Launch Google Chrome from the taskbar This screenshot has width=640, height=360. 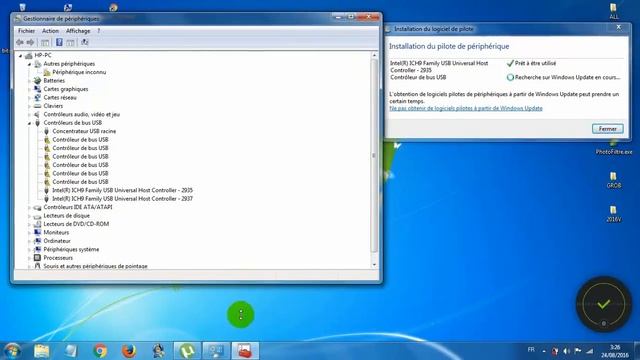pyautogui.click(x=100, y=351)
